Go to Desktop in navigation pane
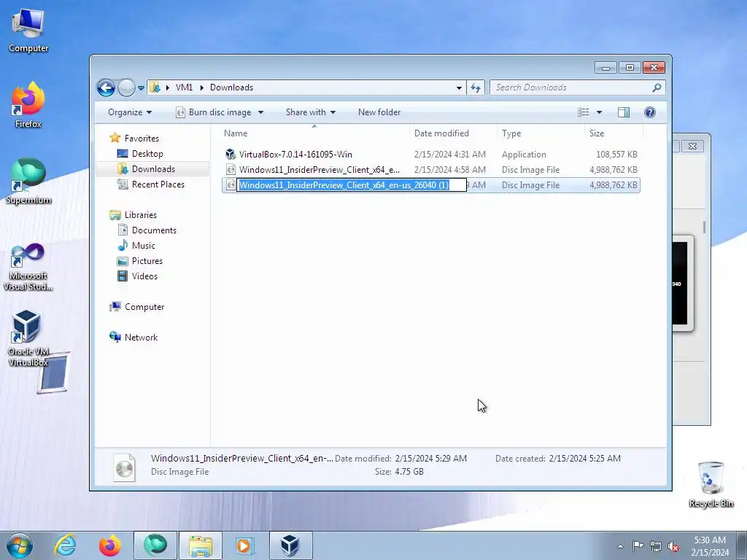Image resolution: width=747 pixels, height=560 pixels. pyautogui.click(x=147, y=154)
